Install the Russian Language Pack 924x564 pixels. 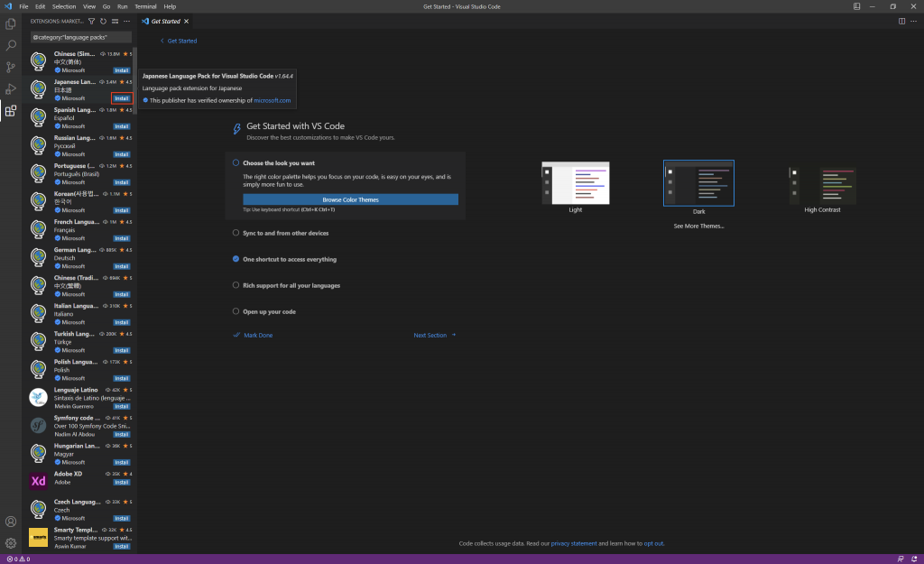point(122,154)
